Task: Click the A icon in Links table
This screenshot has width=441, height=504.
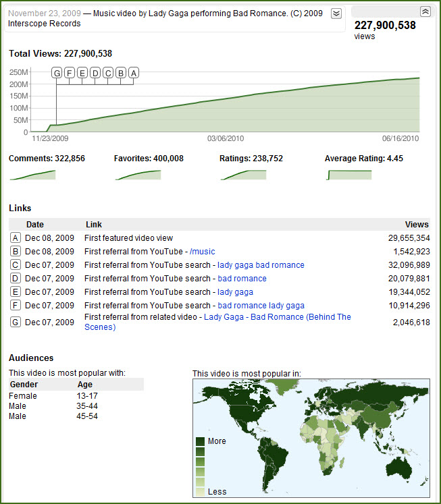Action: click(x=16, y=238)
